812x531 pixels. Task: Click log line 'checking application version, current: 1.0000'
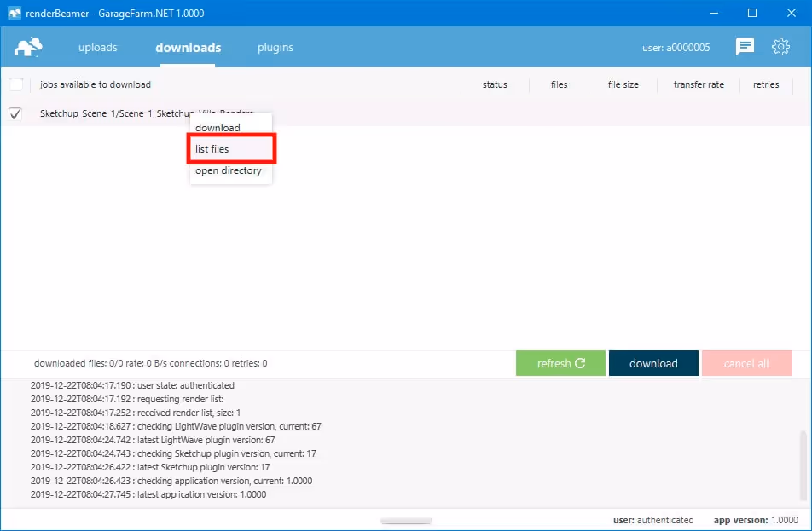171,481
